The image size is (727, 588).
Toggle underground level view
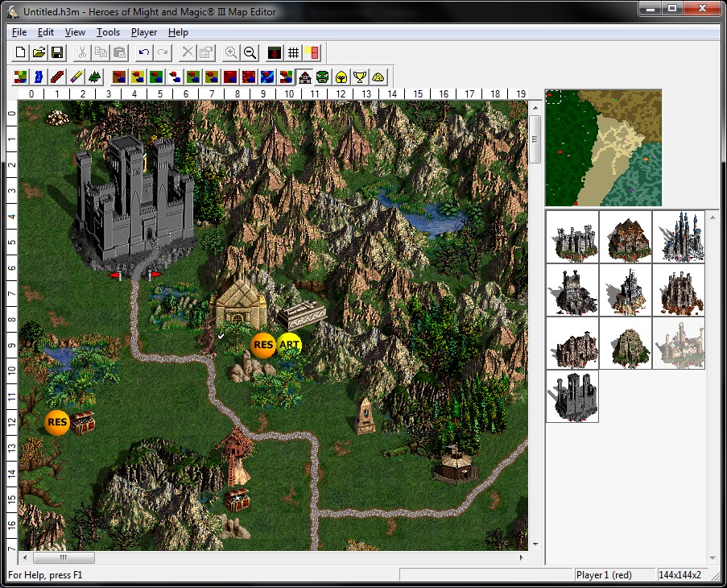(275, 52)
